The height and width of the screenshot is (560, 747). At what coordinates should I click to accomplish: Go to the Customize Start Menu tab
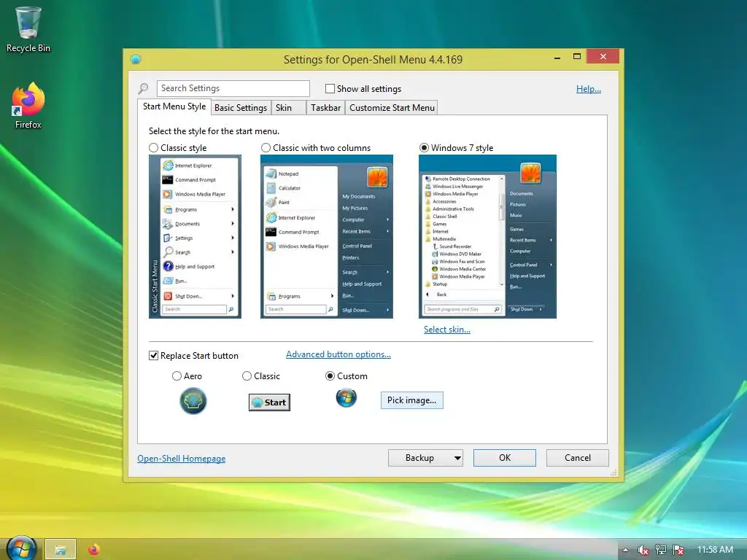tap(392, 108)
